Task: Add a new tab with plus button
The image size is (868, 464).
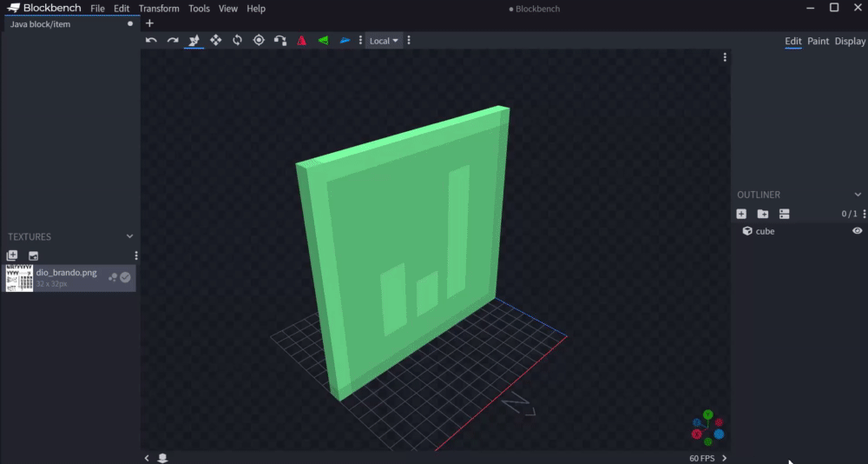Action: (149, 23)
